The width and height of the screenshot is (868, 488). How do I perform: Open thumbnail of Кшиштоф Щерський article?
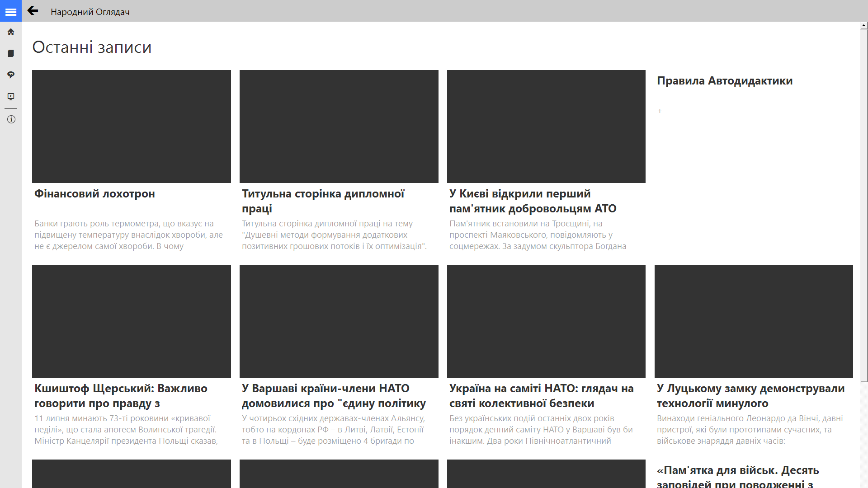pyautogui.click(x=132, y=321)
